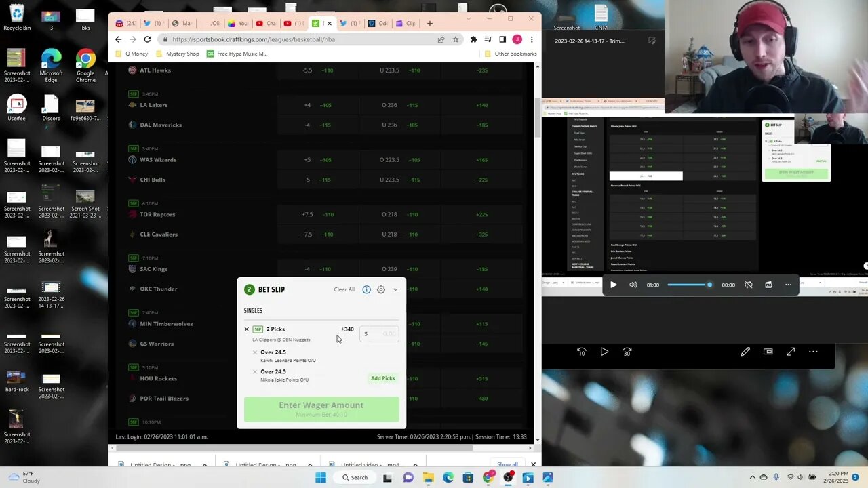Open more options in overlay video controls
This screenshot has height=488, width=868.
tap(788, 285)
